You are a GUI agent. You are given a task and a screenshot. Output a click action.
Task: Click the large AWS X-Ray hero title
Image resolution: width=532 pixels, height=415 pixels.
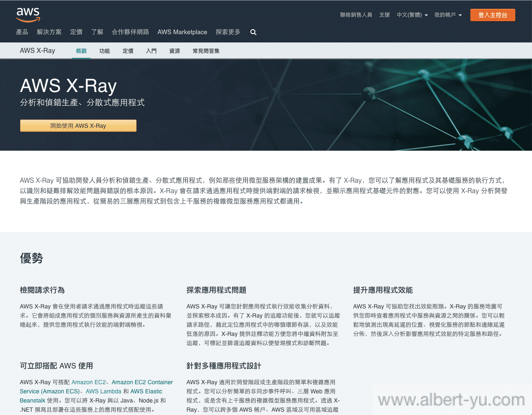coord(68,86)
